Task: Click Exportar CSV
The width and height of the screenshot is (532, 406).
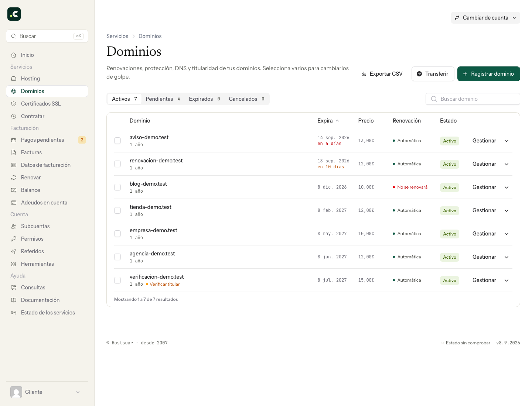Action: click(x=382, y=74)
